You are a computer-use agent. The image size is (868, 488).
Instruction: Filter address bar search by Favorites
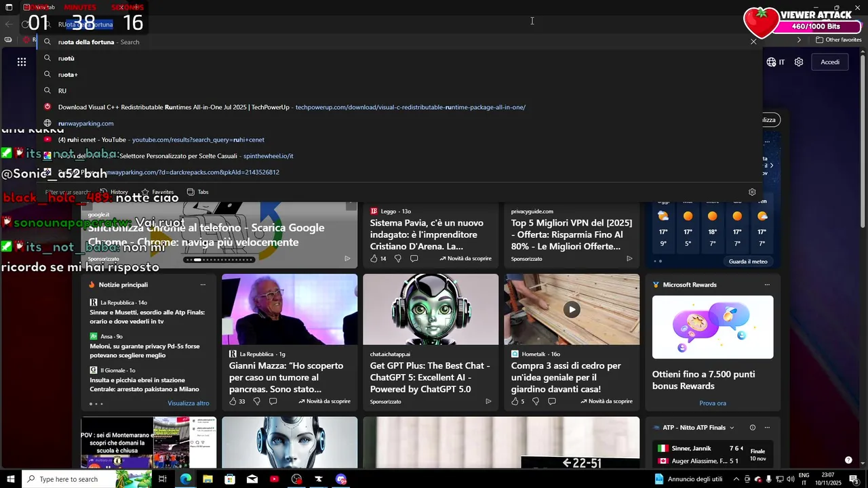coord(157,192)
